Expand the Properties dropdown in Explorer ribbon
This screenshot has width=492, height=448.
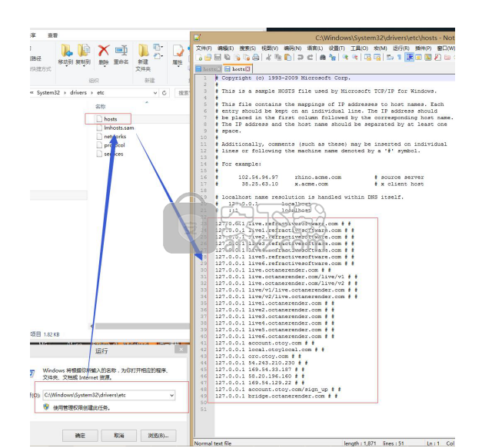[178, 66]
